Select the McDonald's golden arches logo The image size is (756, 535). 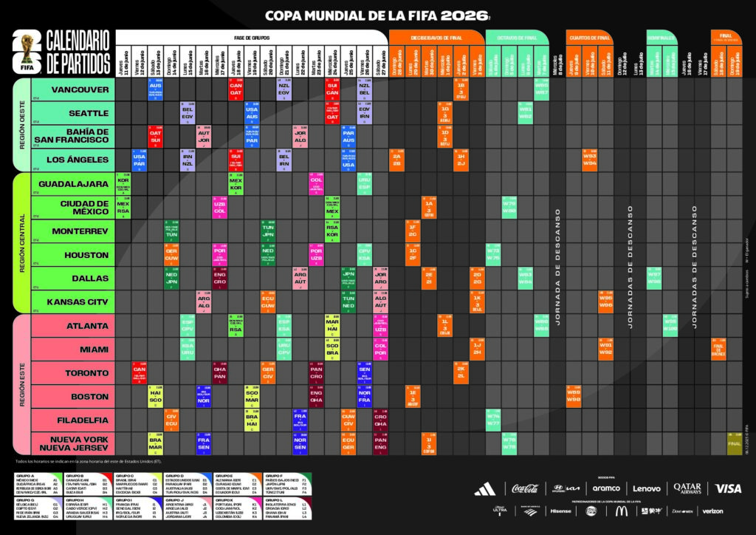620,511
